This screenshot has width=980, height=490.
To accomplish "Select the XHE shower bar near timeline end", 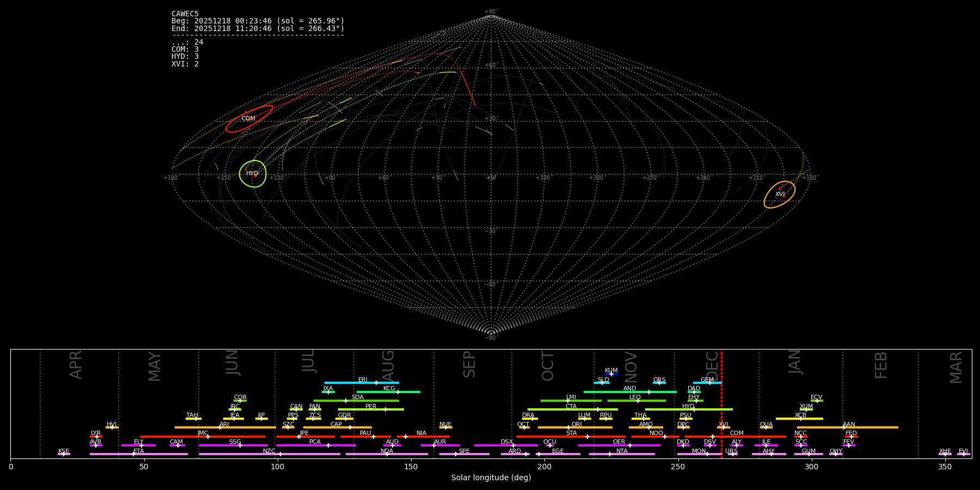I will pyautogui.click(x=945, y=454).
